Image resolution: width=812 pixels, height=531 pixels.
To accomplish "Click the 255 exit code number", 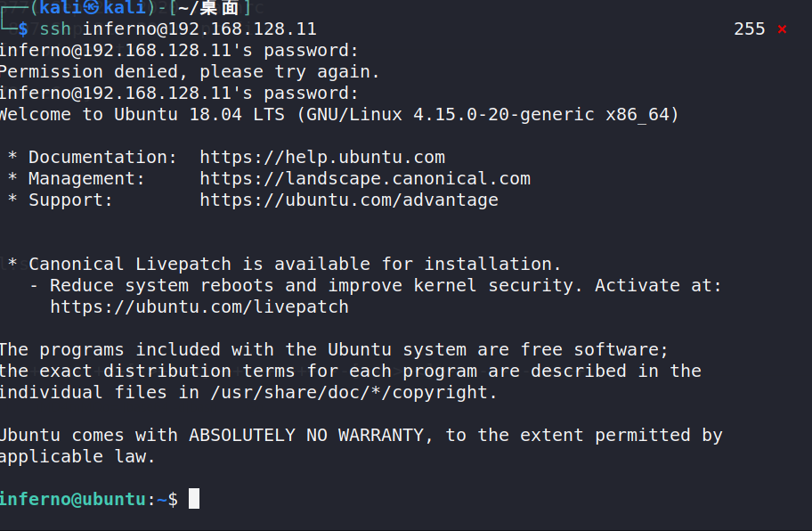I will point(750,29).
